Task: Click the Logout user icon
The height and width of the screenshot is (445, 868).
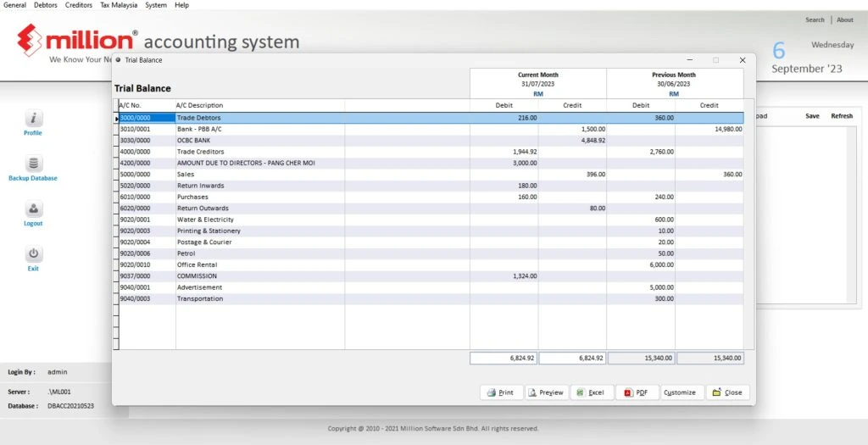Action: (33, 209)
